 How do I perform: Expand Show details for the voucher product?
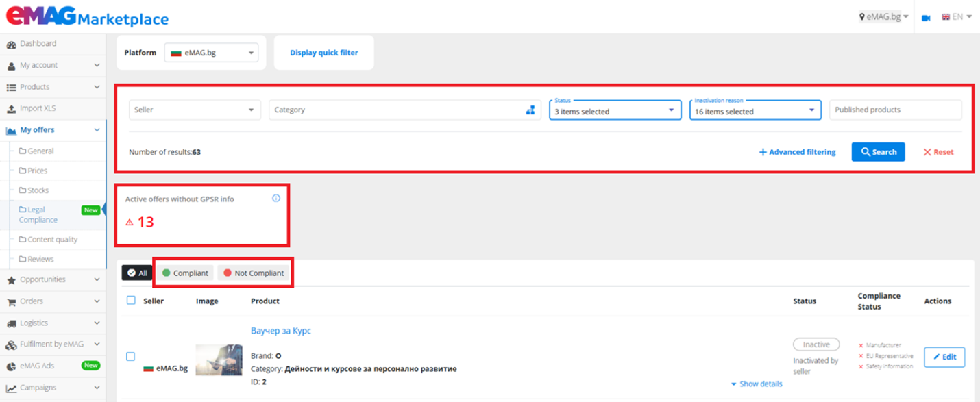coord(757,384)
